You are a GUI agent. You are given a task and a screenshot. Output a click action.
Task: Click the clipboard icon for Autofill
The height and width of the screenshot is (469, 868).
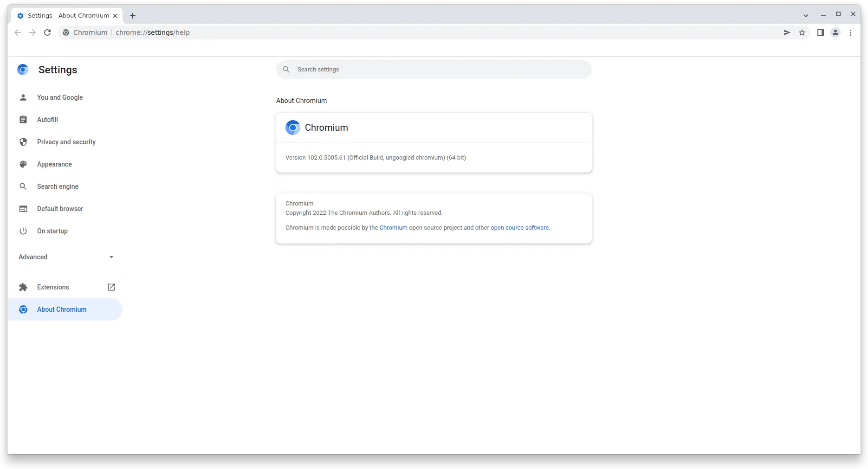pyautogui.click(x=23, y=120)
